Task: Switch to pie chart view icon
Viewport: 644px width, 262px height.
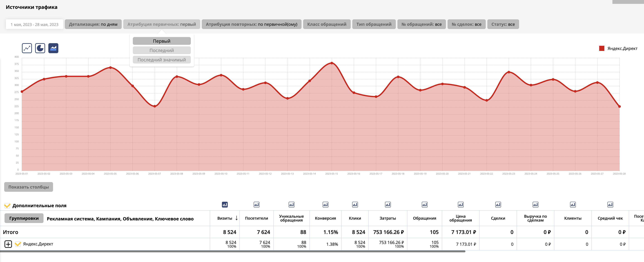Action: [40, 48]
